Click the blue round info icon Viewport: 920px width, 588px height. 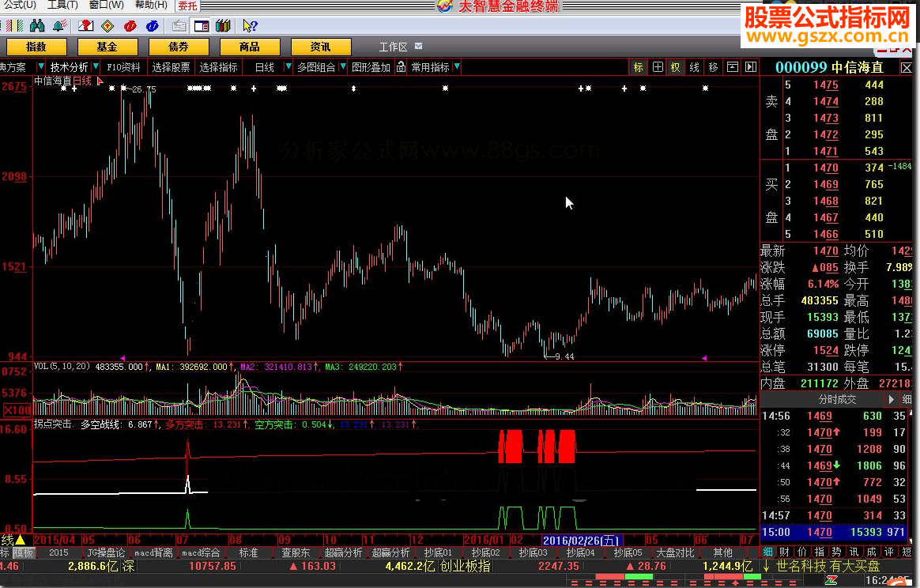pos(152,26)
